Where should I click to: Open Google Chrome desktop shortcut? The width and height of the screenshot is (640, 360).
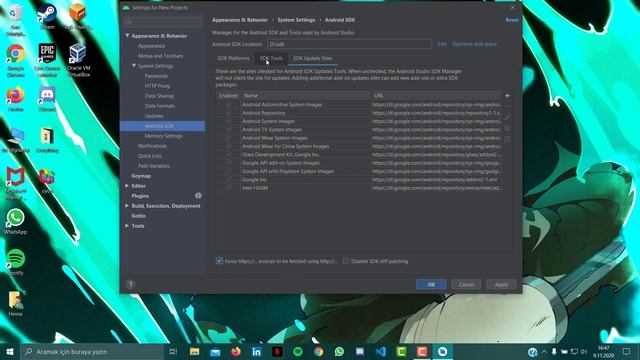pyautogui.click(x=16, y=60)
